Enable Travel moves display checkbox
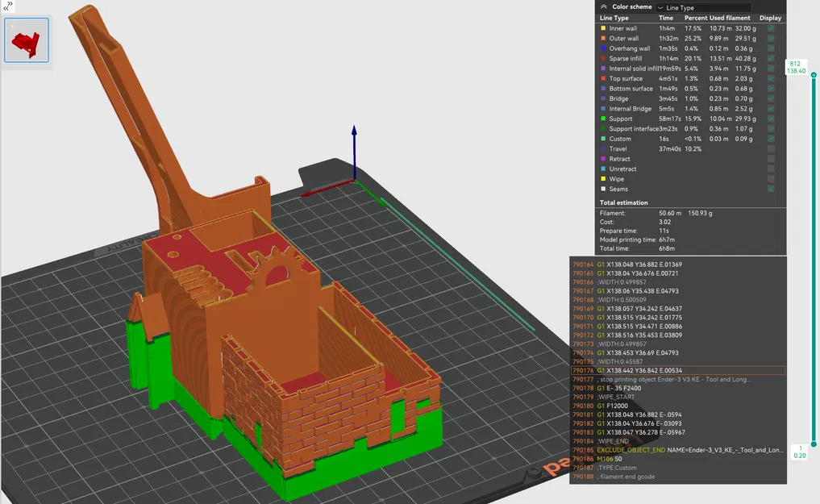This screenshot has width=820, height=504. click(x=771, y=149)
